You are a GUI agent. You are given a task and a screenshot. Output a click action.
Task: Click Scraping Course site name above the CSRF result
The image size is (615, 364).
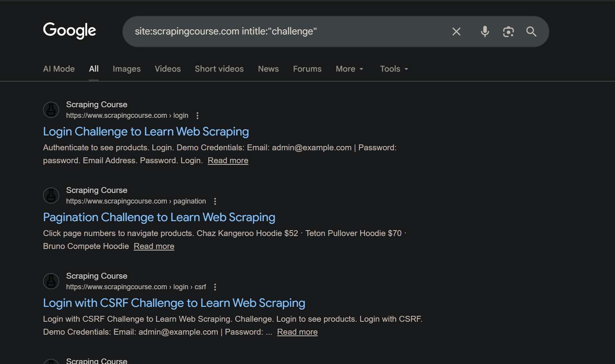click(x=97, y=276)
